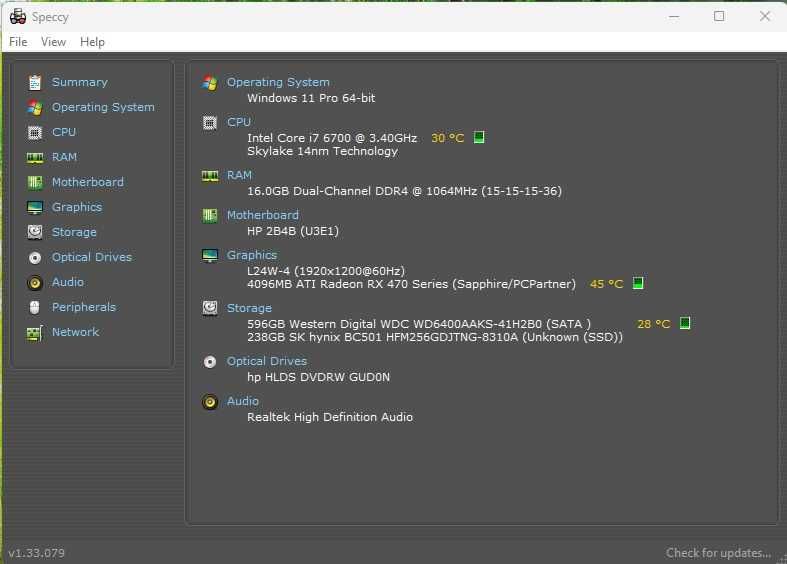787x564 pixels.
Task: Open Graphics section in sidebar
Action: (77, 207)
